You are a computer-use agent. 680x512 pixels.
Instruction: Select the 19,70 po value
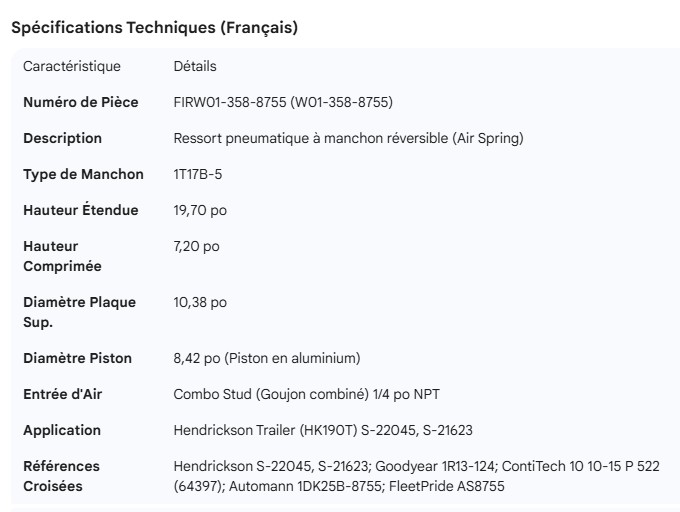[x=200, y=210]
